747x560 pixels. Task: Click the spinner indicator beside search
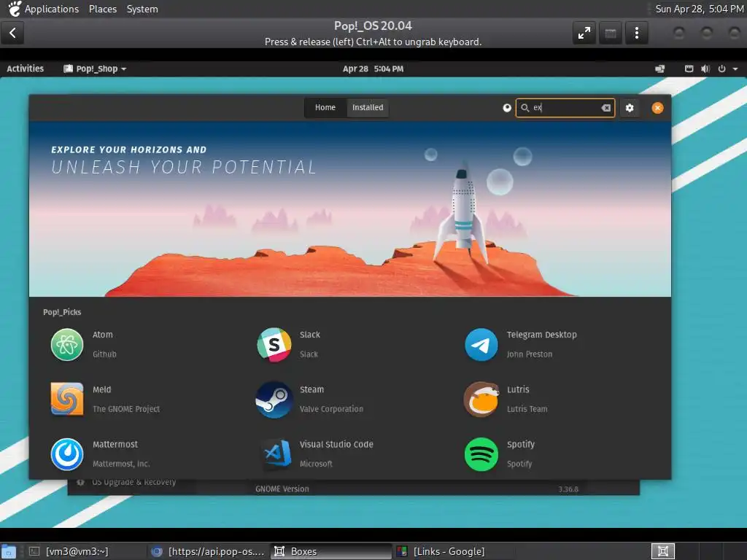(507, 108)
